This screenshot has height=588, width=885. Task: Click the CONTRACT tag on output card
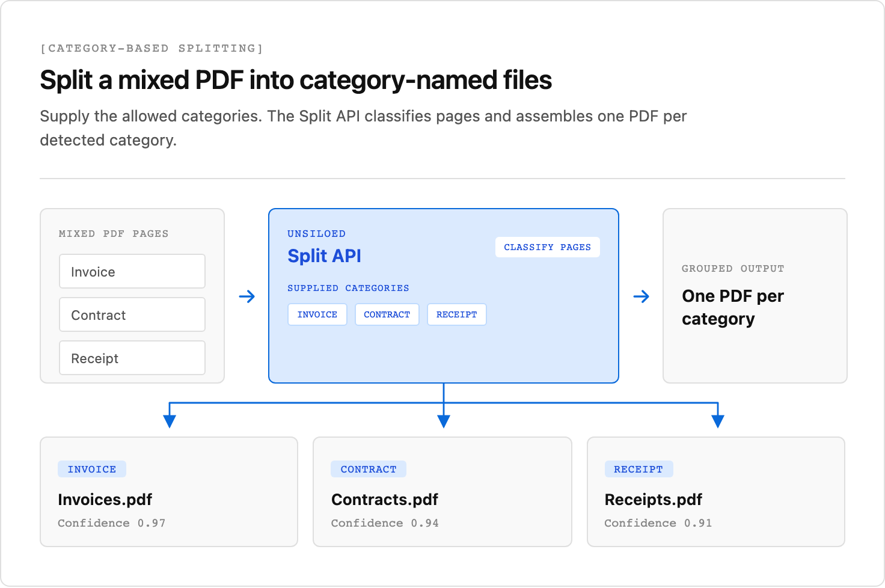(369, 469)
